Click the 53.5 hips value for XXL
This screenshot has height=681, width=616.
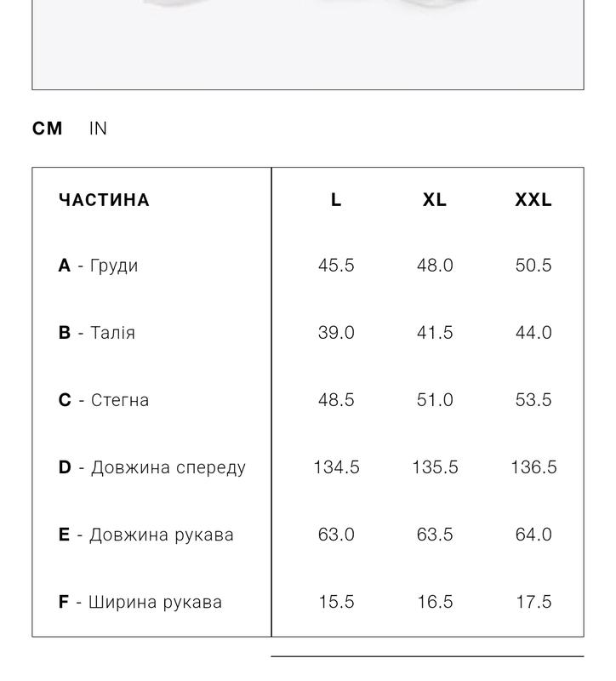point(533,400)
